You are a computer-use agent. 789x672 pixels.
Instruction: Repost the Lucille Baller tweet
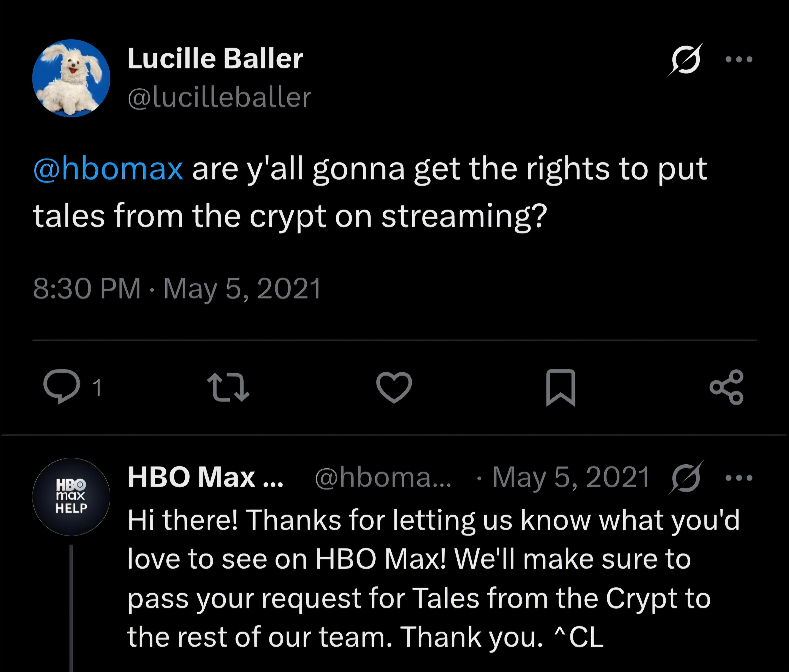pyautogui.click(x=228, y=387)
